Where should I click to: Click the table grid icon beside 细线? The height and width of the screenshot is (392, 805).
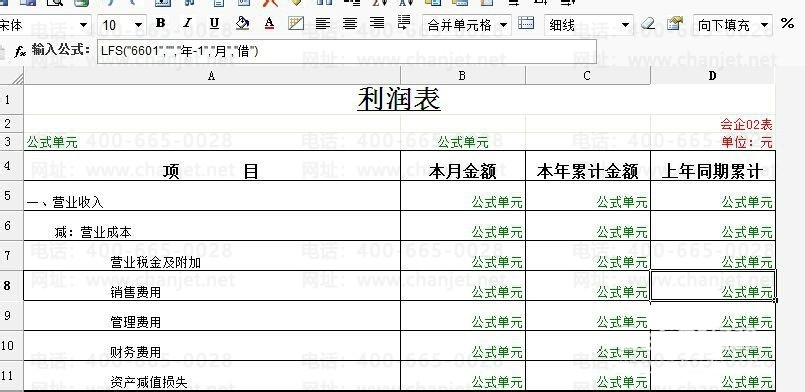(x=526, y=23)
